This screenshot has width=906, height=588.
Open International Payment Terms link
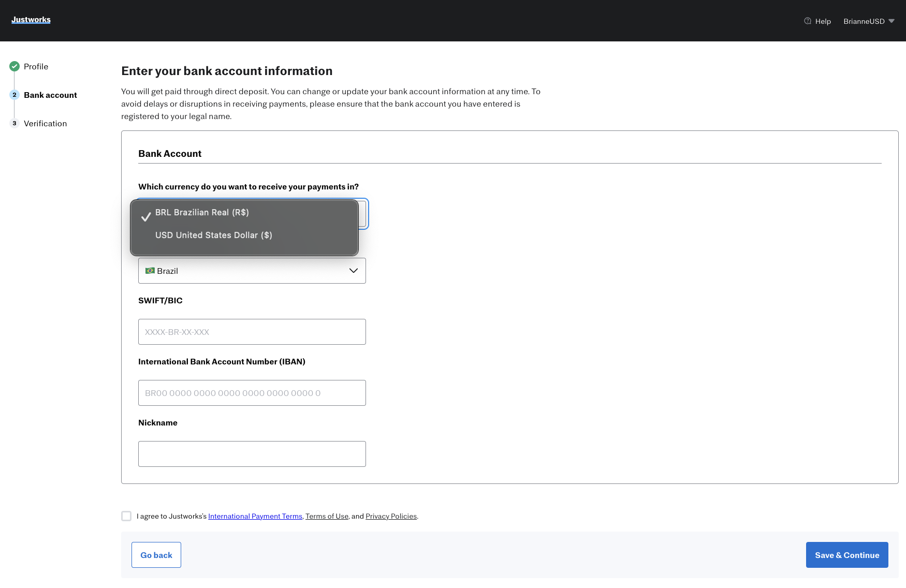[x=255, y=516]
